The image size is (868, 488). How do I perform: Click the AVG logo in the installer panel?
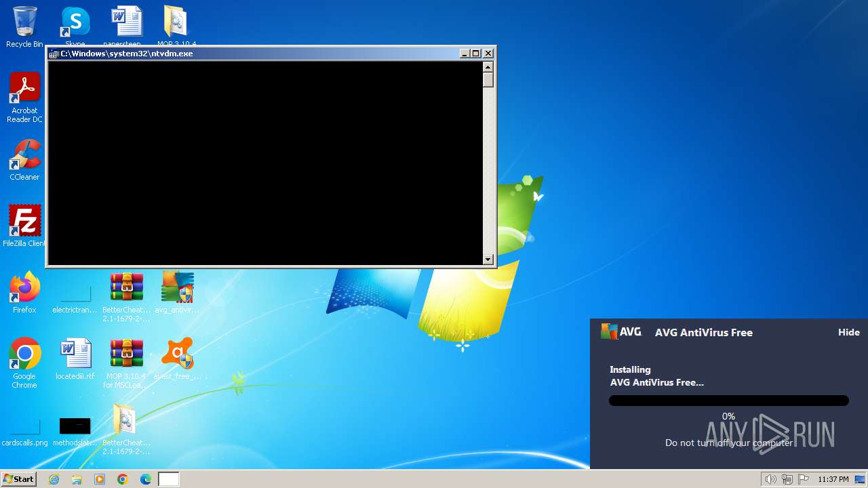pos(620,331)
